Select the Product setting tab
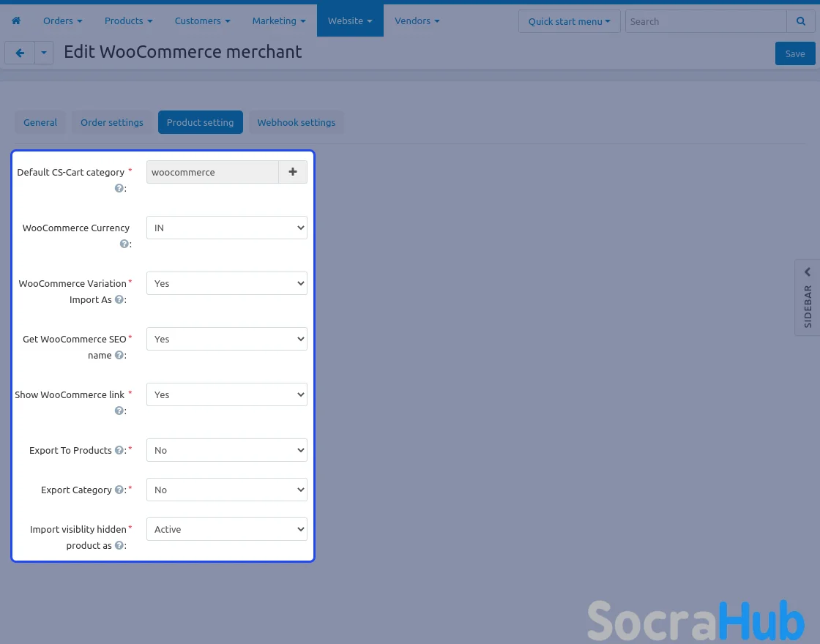This screenshot has height=644, width=820. coord(201,122)
